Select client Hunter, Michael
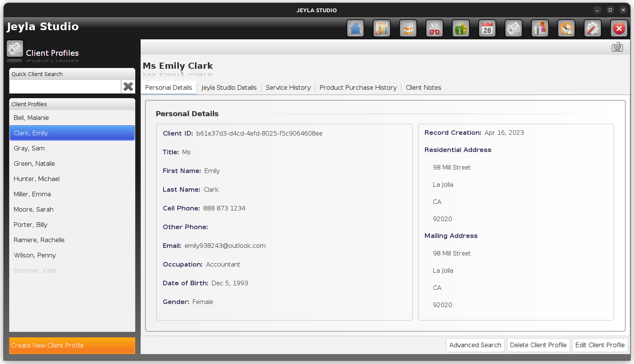The height and width of the screenshot is (364, 634). [72, 179]
